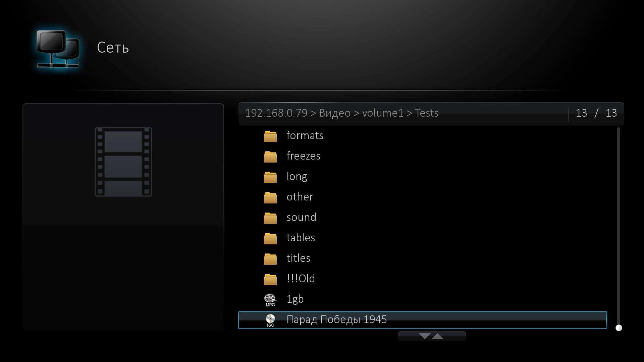Click the folder icon next to !!!Old

pos(270,279)
